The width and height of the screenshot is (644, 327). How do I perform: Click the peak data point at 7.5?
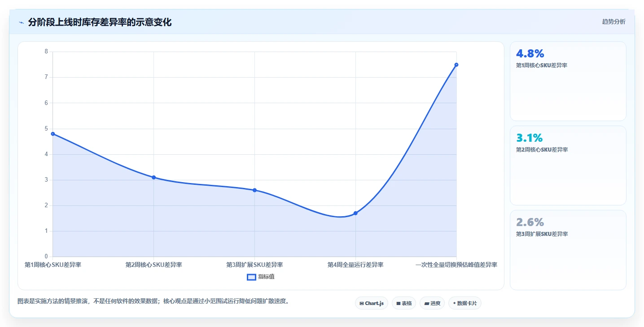pyautogui.click(x=456, y=65)
